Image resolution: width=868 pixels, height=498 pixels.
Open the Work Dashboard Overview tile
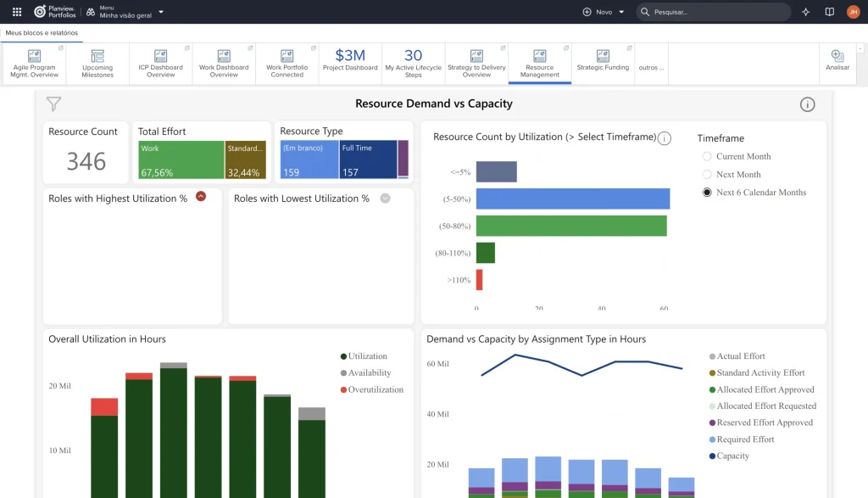point(224,64)
